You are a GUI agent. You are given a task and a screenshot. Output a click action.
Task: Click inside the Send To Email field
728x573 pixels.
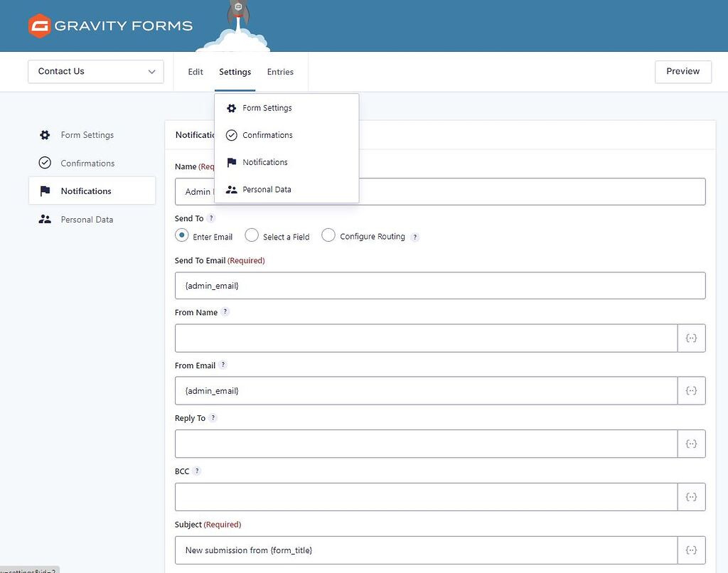[x=440, y=285]
